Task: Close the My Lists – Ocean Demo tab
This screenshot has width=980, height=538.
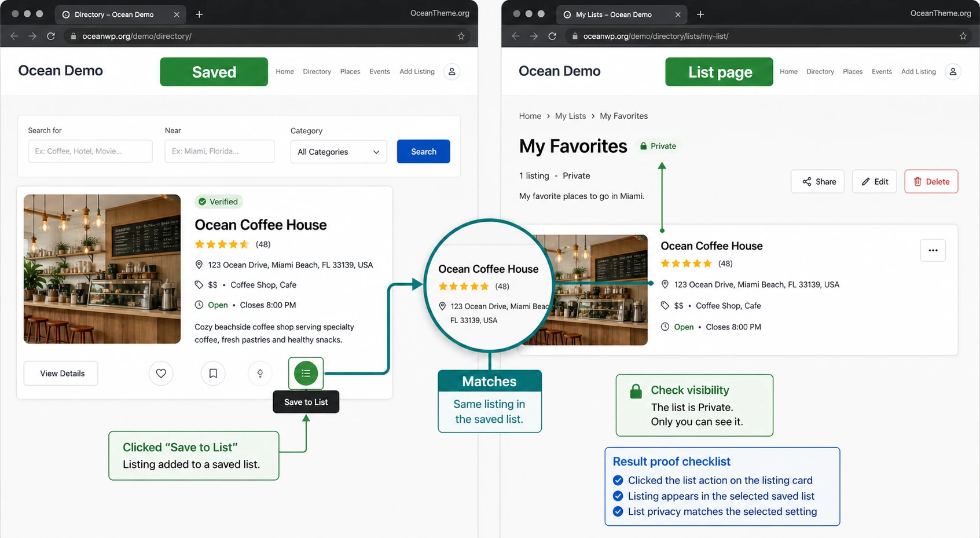Action: point(678,14)
